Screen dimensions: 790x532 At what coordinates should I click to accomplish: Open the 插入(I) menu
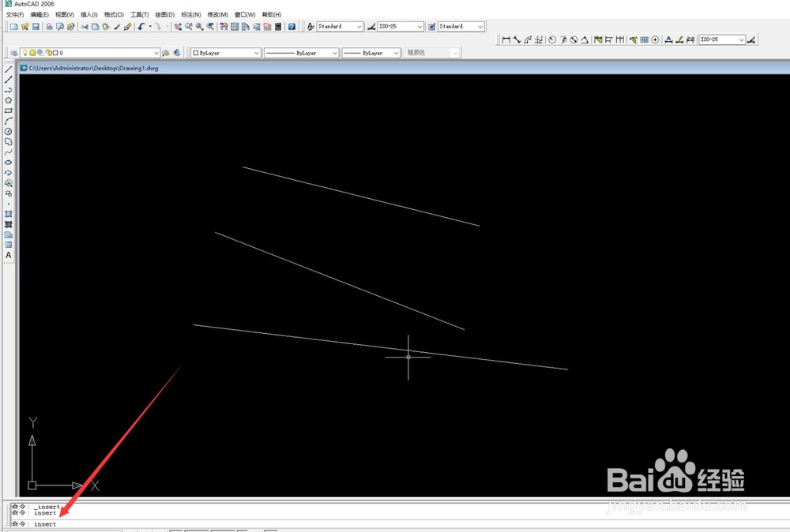click(x=89, y=14)
